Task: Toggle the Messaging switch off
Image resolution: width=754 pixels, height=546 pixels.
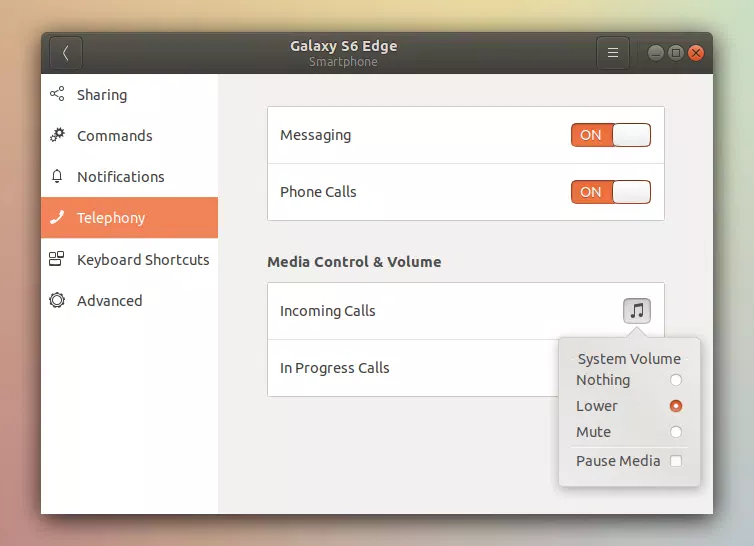Action: click(x=611, y=135)
